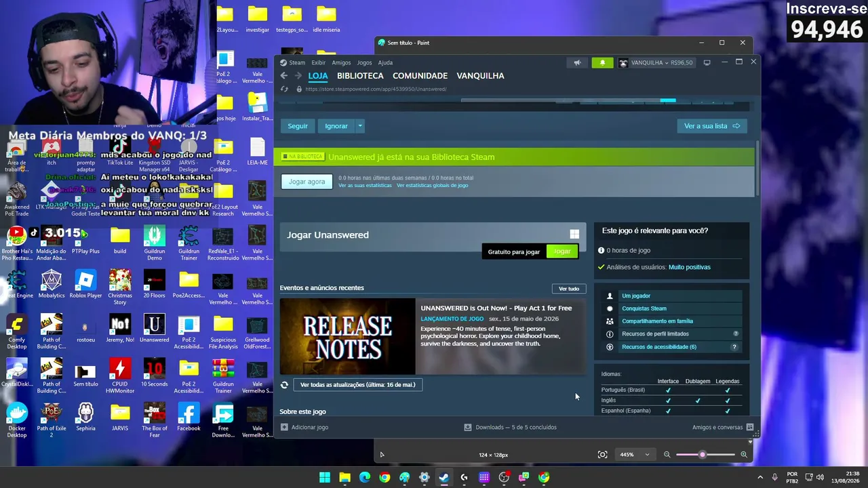Viewport: 868px width, 488px height.
Task: Adjust the Paint zoom slider
Action: pos(703,455)
